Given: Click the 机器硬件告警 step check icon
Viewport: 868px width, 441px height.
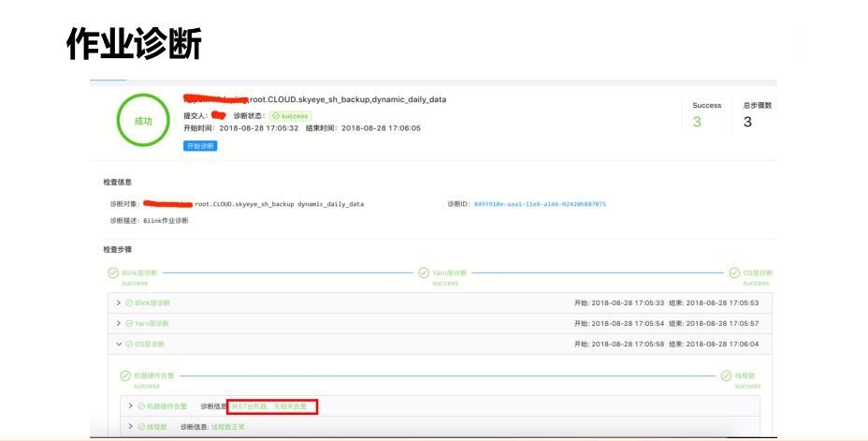Looking at the screenshot, I should point(125,376).
